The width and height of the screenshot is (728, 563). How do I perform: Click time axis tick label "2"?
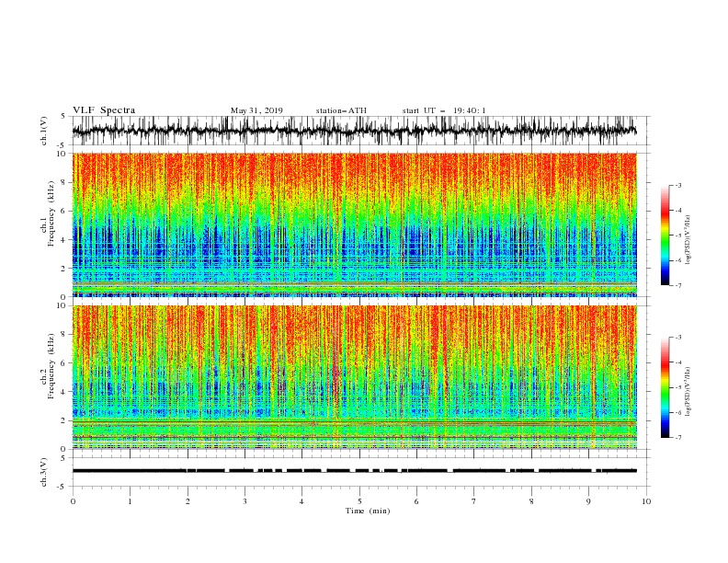coord(188,501)
